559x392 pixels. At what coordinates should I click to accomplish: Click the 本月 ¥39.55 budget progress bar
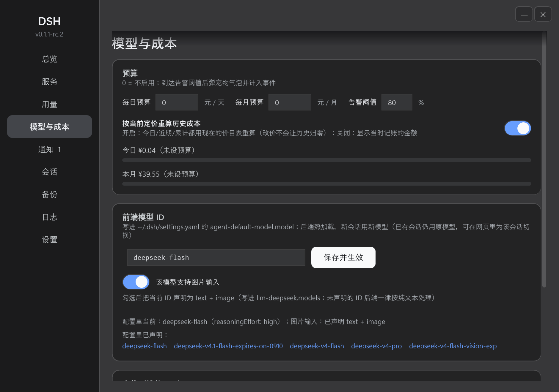coord(327,184)
